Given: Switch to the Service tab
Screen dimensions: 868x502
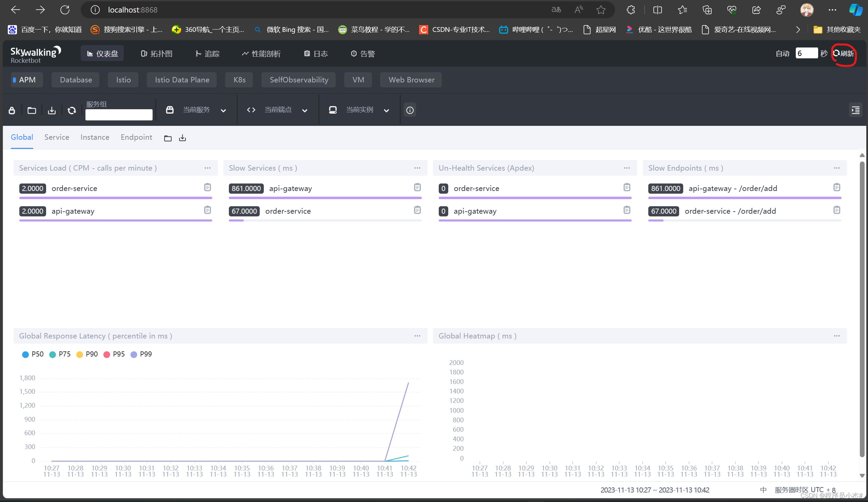Looking at the screenshot, I should coord(57,137).
